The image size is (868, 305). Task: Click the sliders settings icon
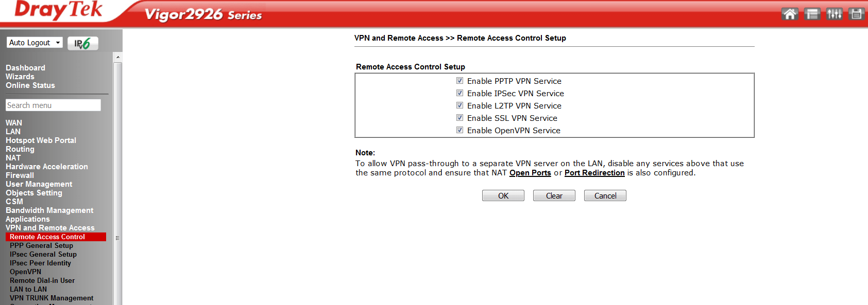(x=834, y=14)
